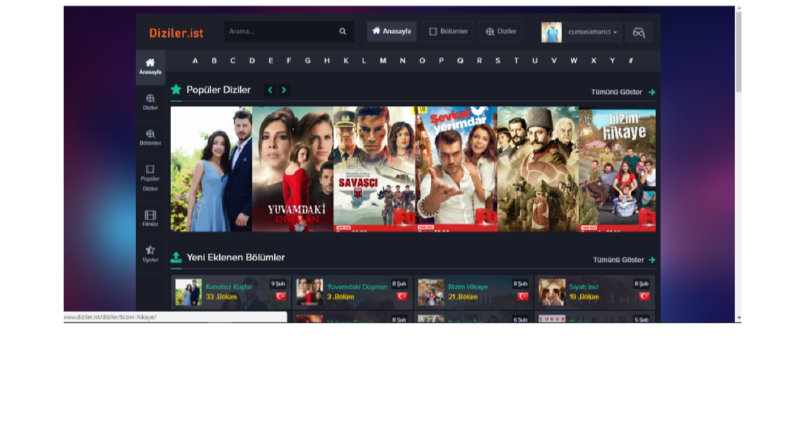The image size is (793, 446).
Task: Click the glasses icon in header
Action: (638, 32)
